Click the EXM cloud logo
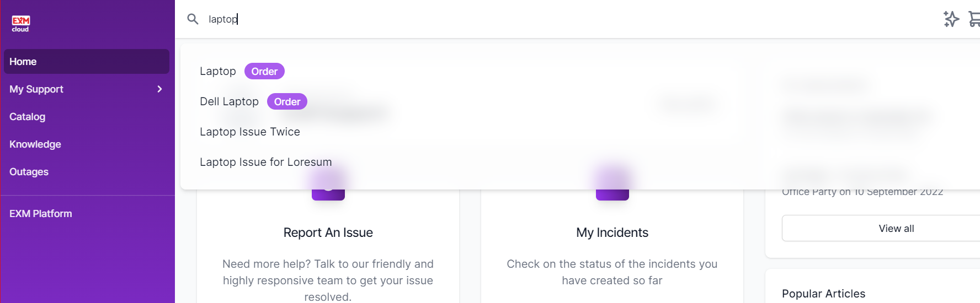The image size is (980, 303). (21, 24)
